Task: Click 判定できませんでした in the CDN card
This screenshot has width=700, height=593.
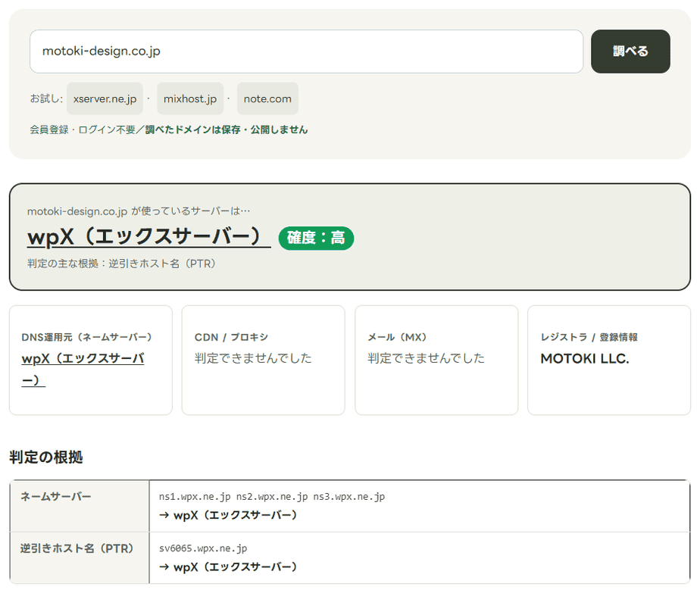Action: [253, 358]
